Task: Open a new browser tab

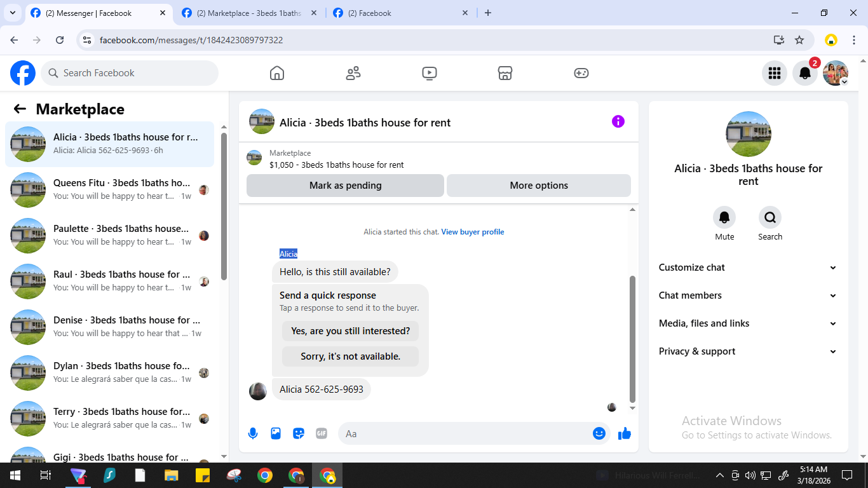Action: click(x=488, y=13)
